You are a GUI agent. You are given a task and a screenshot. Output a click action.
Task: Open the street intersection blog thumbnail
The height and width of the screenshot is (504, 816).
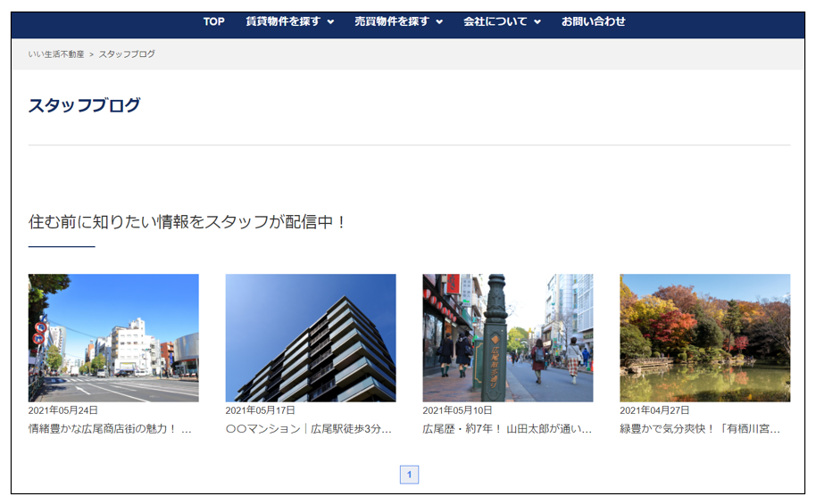(113, 337)
